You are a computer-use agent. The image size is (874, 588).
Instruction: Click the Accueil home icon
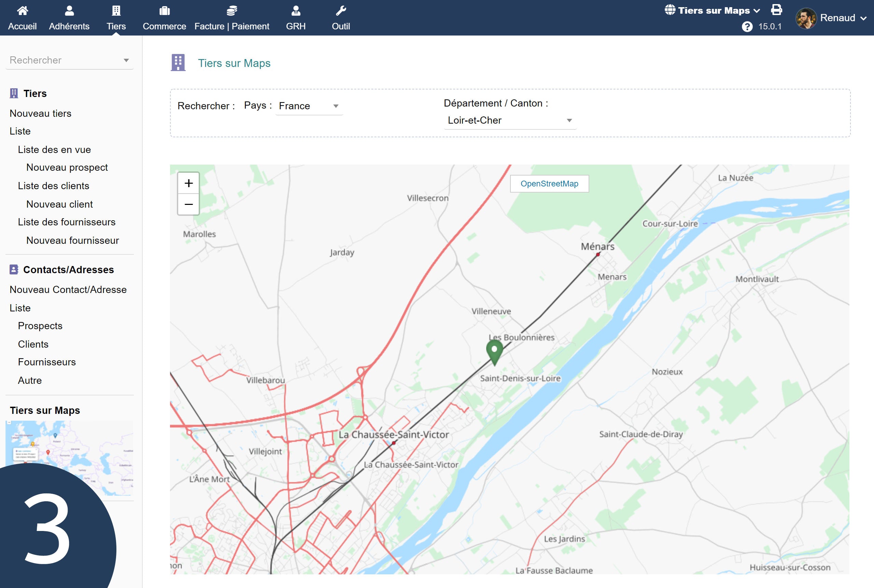[x=23, y=11]
